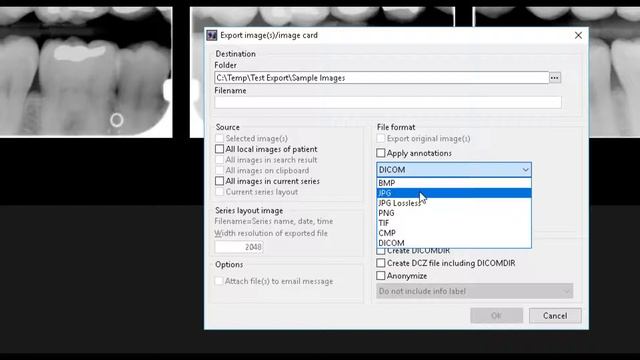This screenshot has width=640, height=360.
Task: Toggle Current series layout checkbox
Action: (x=220, y=191)
